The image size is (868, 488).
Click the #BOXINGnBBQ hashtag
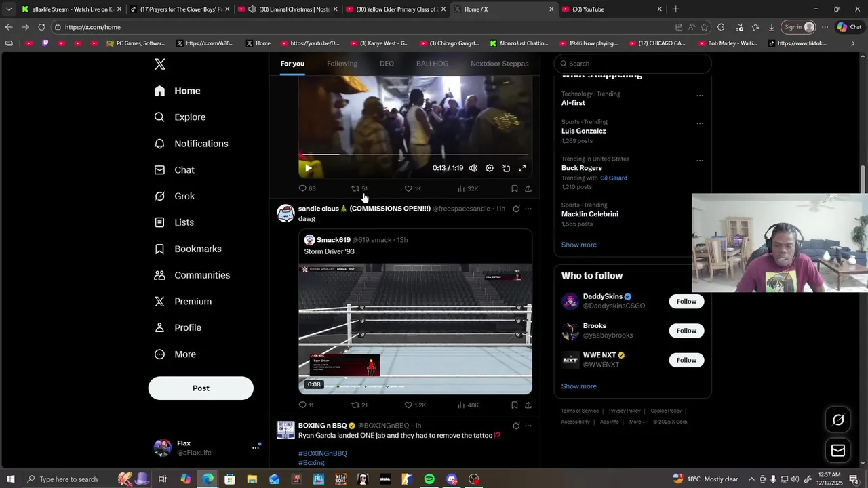click(x=323, y=453)
